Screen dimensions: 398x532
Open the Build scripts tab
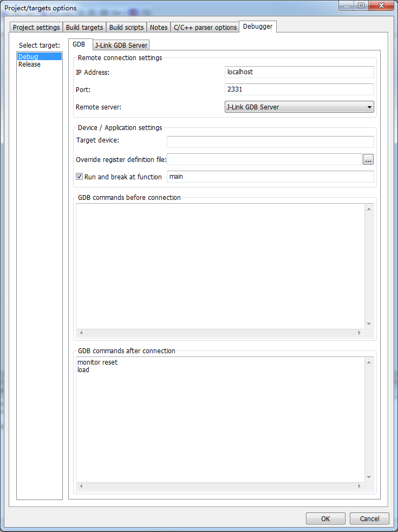pyautogui.click(x=127, y=28)
